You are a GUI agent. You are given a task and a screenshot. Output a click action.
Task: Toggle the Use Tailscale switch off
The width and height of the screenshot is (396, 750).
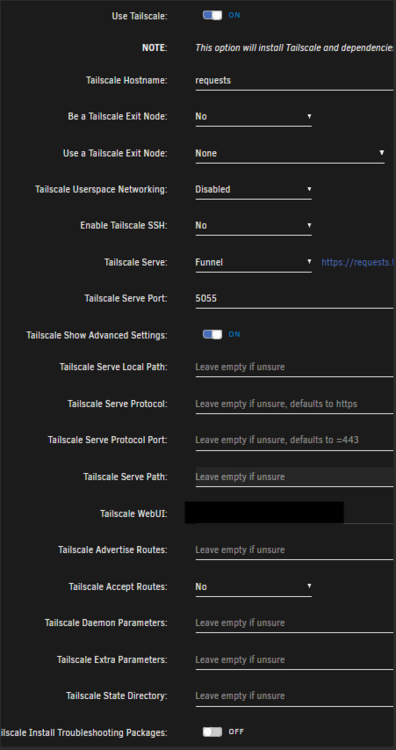tap(212, 15)
